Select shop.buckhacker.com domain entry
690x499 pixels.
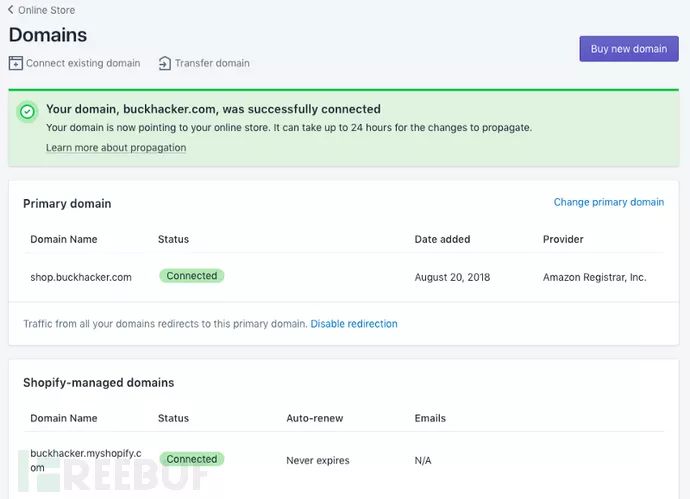[81, 277]
